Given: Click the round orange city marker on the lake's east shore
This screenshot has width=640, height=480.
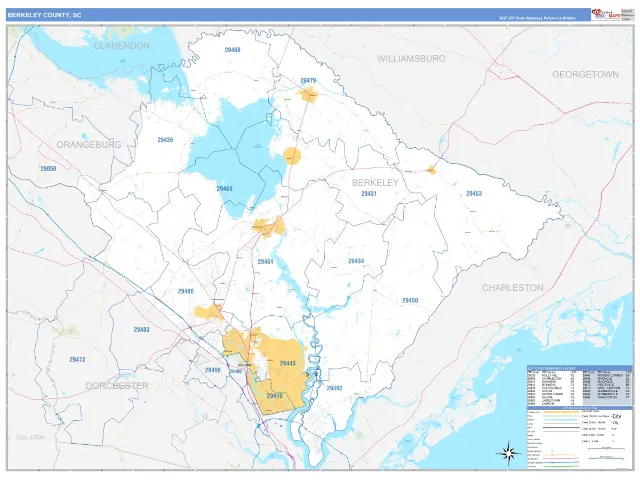Looking at the screenshot, I should tap(292, 156).
